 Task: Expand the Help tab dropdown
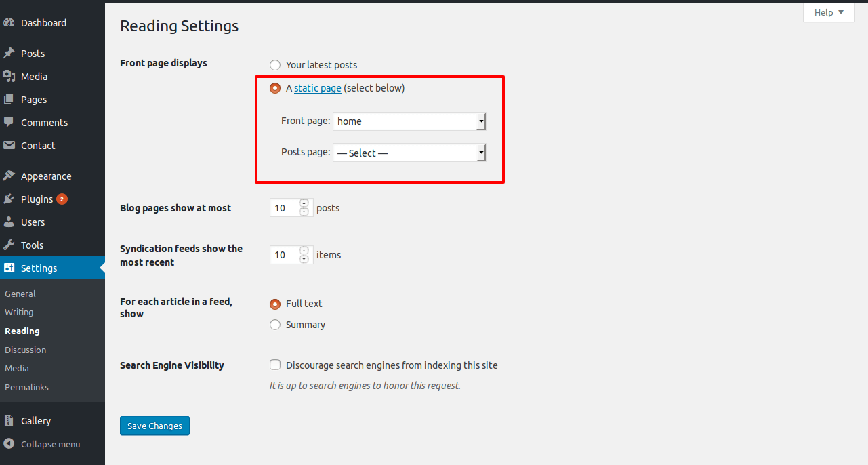(x=829, y=12)
